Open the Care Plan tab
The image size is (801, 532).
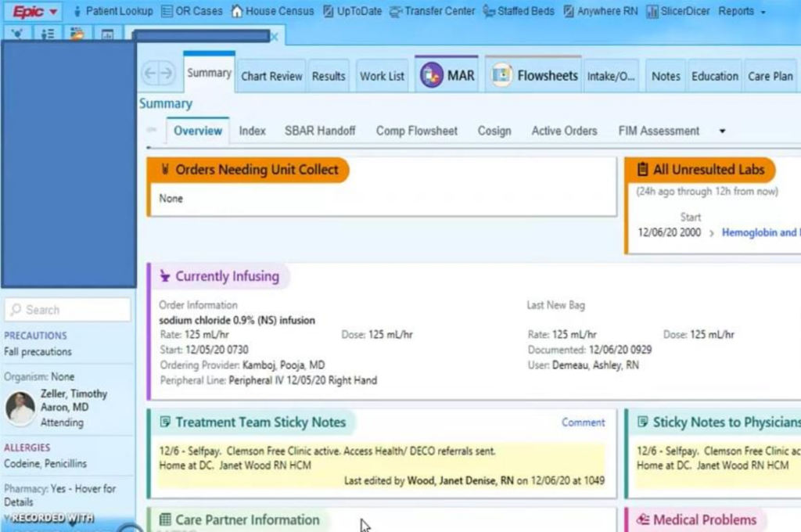[770, 76]
